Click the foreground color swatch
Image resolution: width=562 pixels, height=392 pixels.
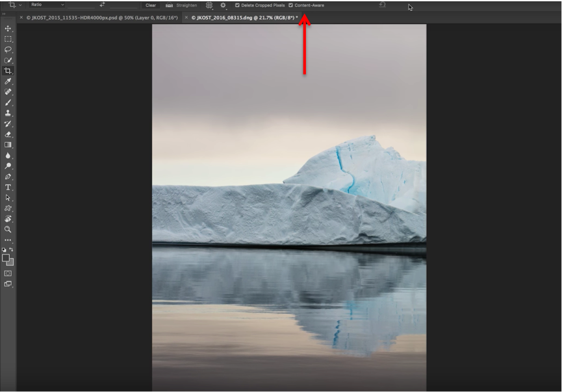click(6, 258)
